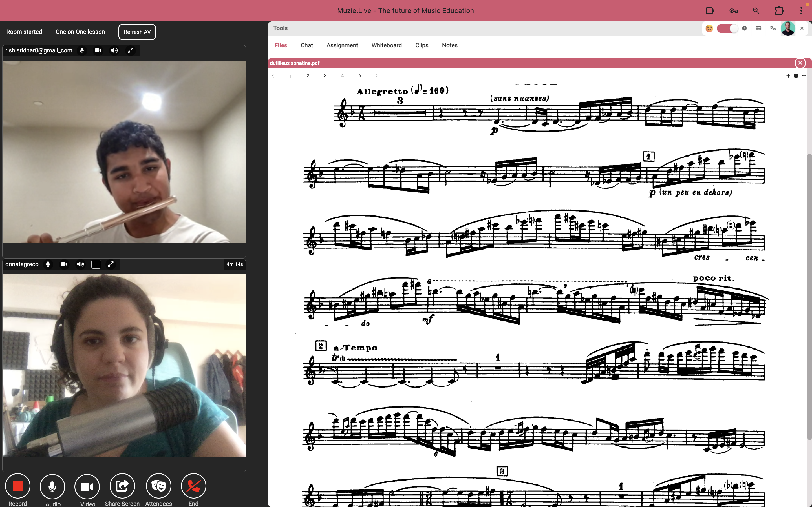This screenshot has height=507, width=812.
Task: Expand rishisridhar0's video to fullscreen
Action: 130,50
